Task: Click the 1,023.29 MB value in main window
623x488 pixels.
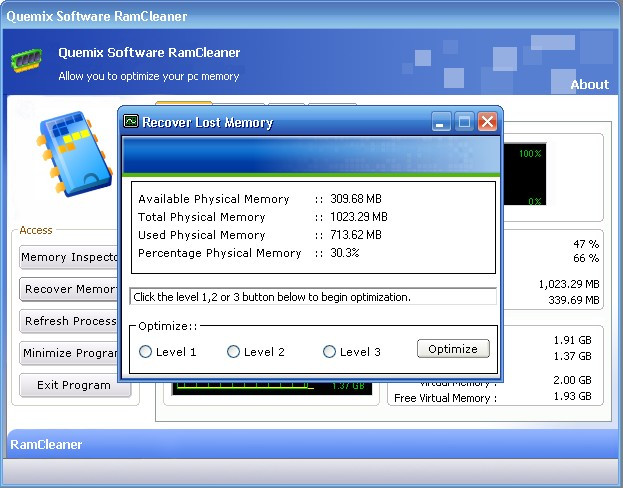Action: (x=569, y=284)
